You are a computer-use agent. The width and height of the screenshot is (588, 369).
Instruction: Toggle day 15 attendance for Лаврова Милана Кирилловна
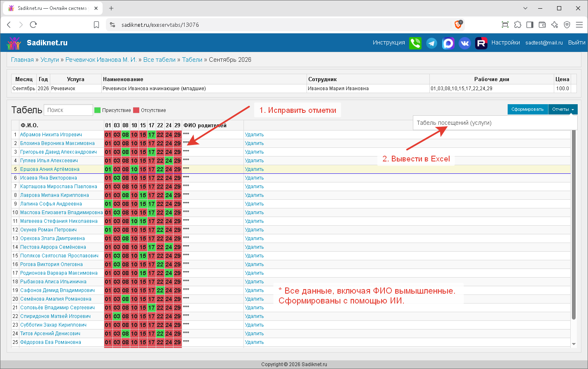click(143, 195)
